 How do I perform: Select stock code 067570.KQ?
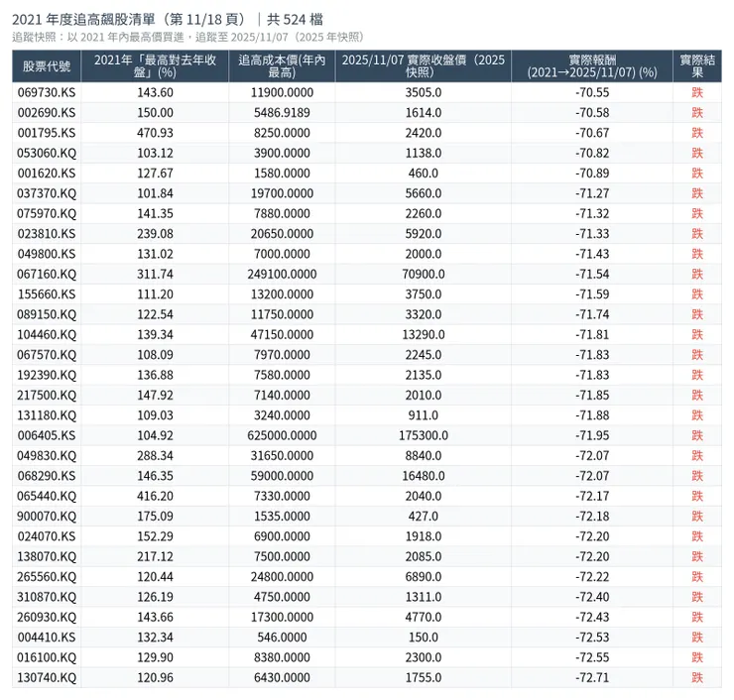pos(47,355)
